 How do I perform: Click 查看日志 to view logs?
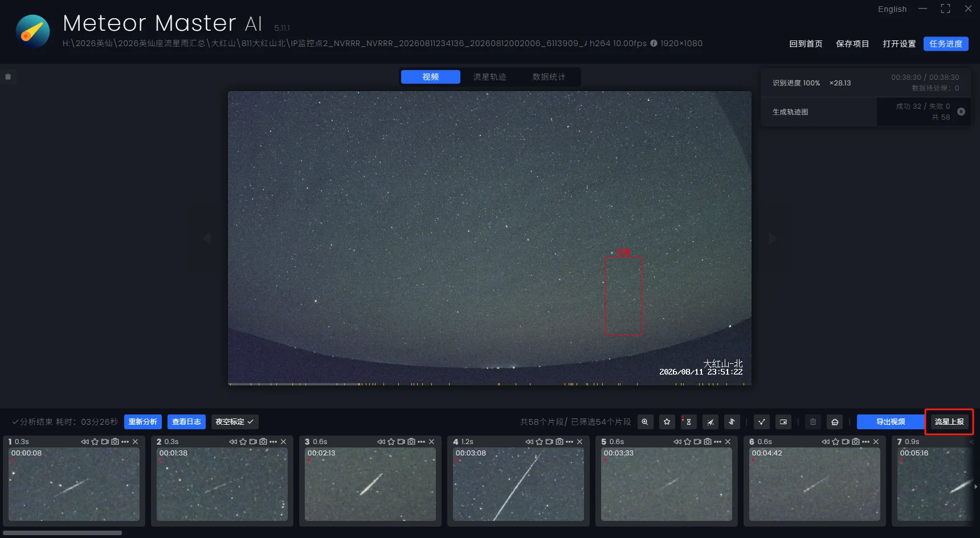[186, 422]
